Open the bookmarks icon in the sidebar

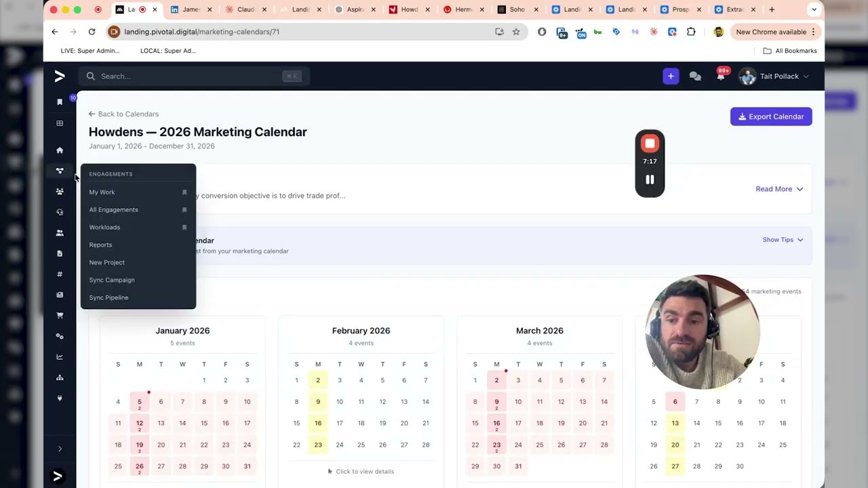60,102
